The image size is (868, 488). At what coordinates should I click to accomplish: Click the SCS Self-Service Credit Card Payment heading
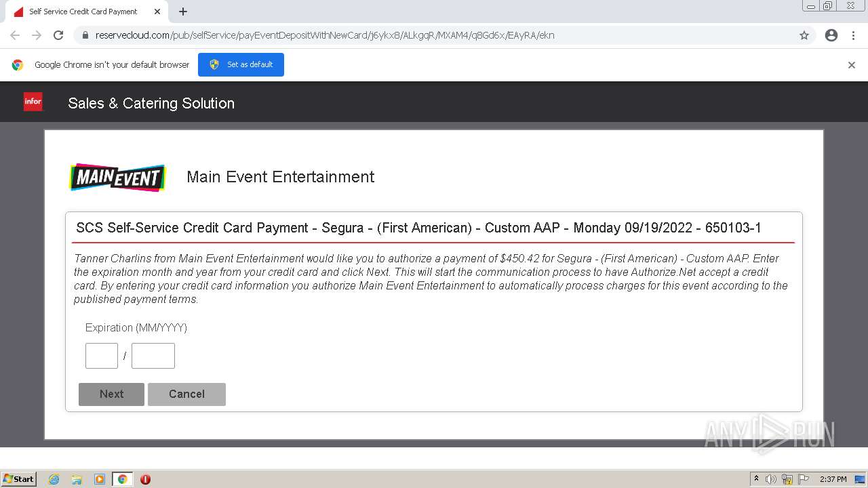(x=418, y=228)
